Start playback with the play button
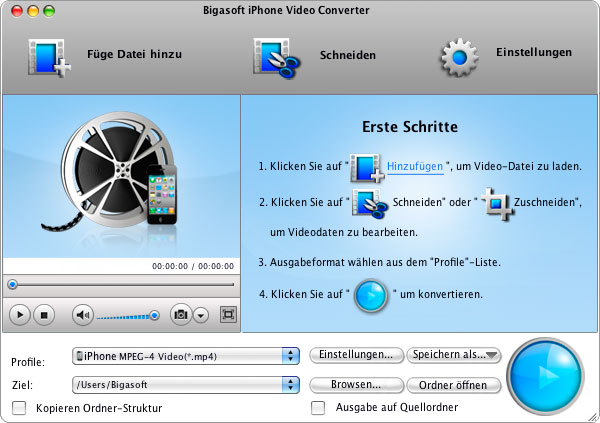The height and width of the screenshot is (423, 600). coord(19,315)
